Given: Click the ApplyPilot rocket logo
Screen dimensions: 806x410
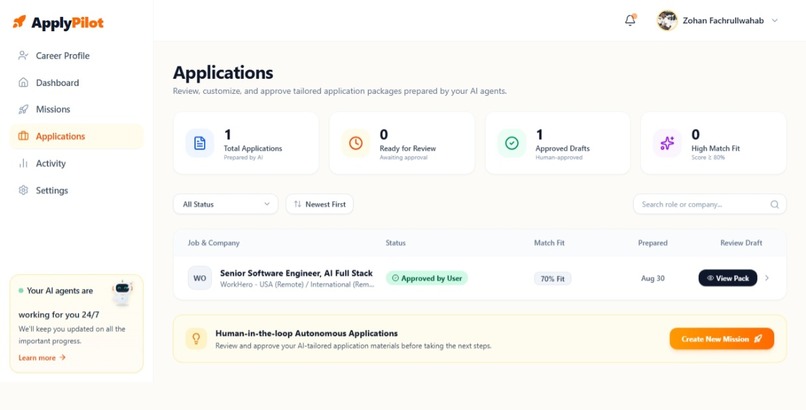Looking at the screenshot, I should click(x=19, y=22).
